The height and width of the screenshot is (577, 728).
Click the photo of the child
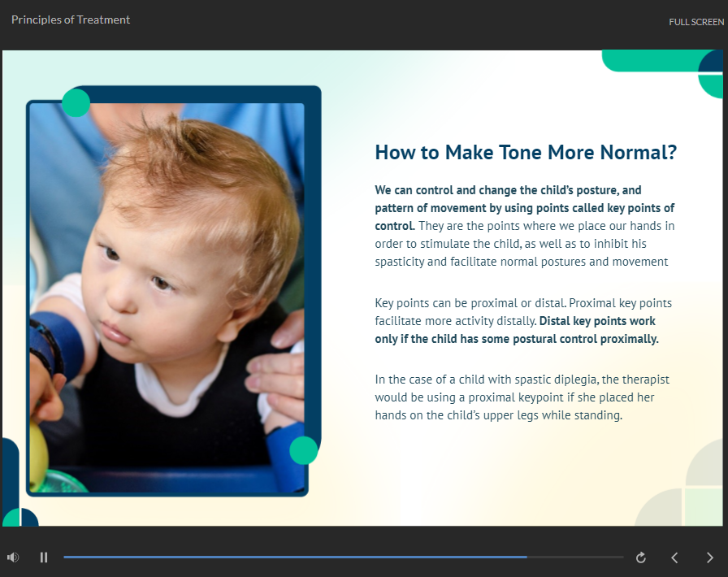point(167,297)
